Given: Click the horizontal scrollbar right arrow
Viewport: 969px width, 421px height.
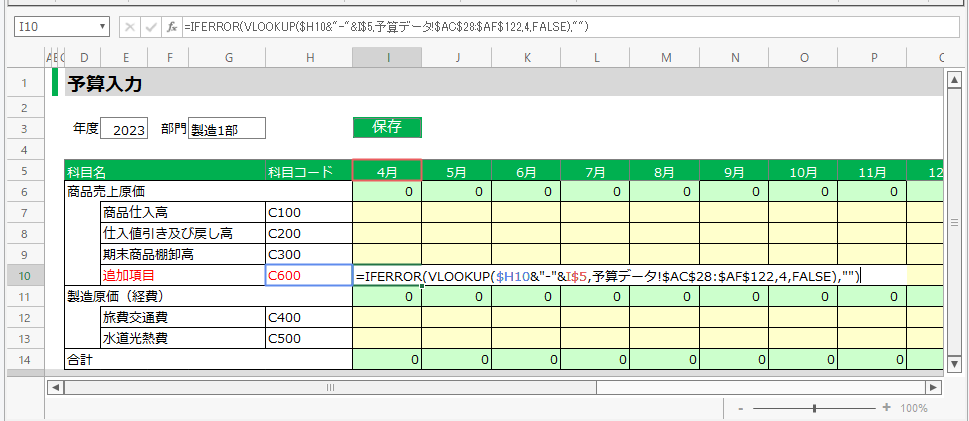Looking at the screenshot, I should coord(933,386).
